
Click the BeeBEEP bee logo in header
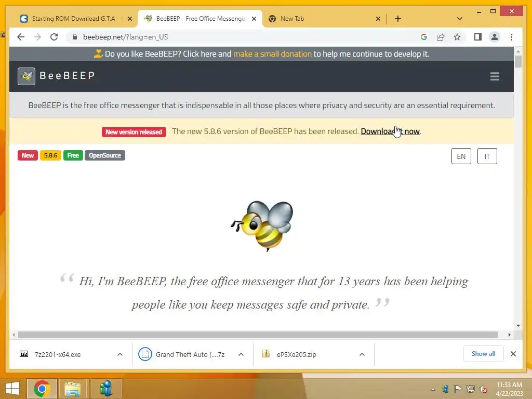pyautogui.click(x=26, y=76)
